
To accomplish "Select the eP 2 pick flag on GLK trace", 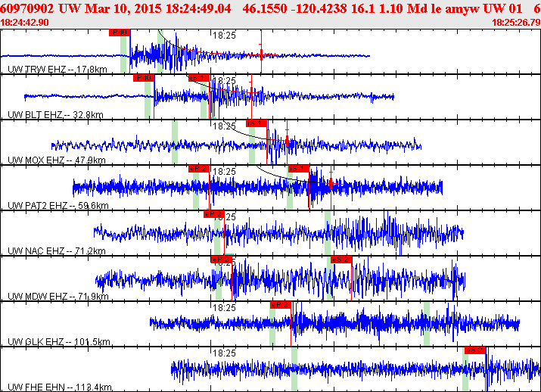I will coord(281,305).
